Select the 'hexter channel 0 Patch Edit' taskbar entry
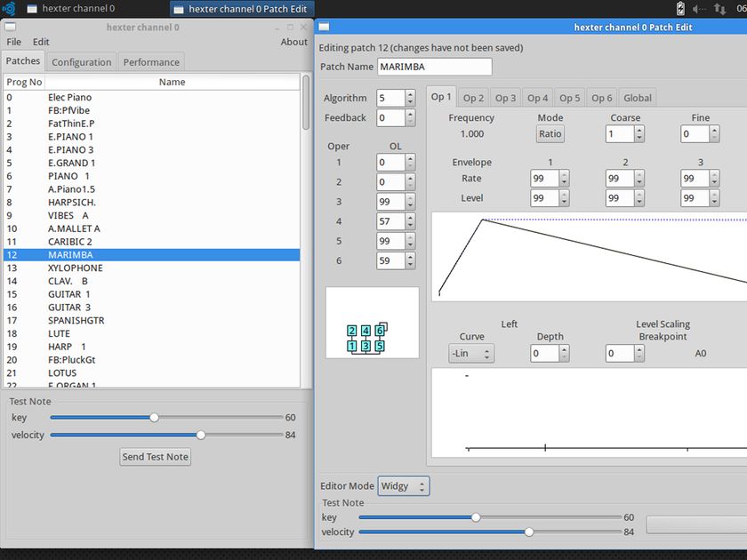 click(241, 8)
